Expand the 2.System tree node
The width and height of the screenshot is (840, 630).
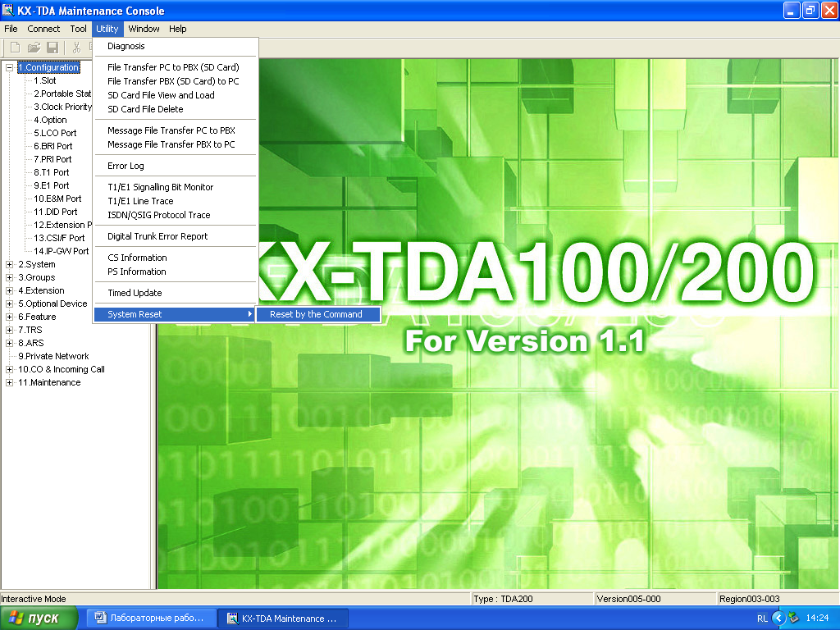9,265
